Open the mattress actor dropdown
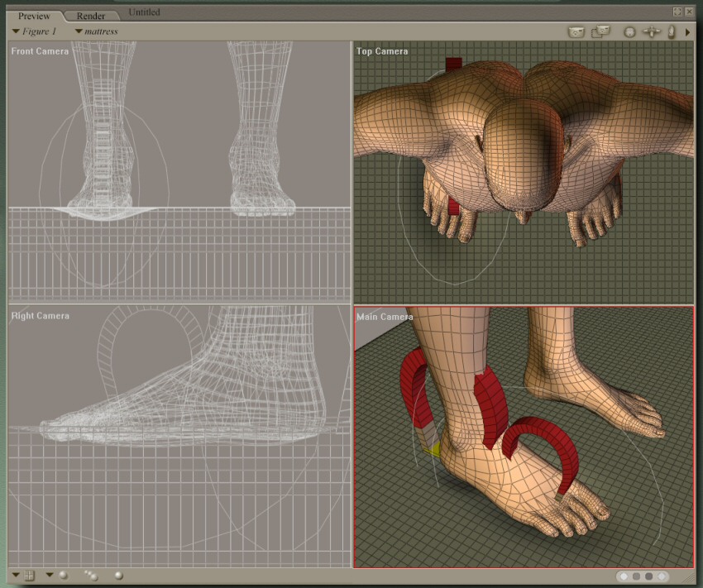This screenshot has height=588, width=703. coord(97,31)
